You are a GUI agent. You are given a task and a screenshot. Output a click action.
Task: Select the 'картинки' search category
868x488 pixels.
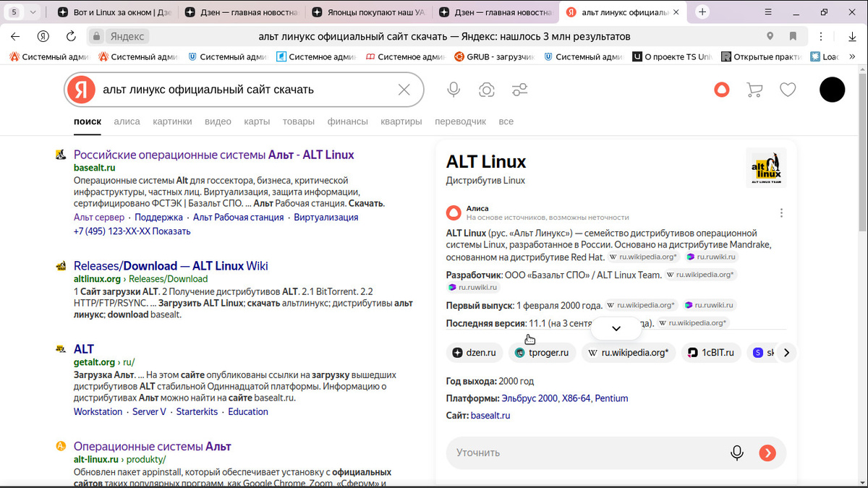tap(172, 121)
